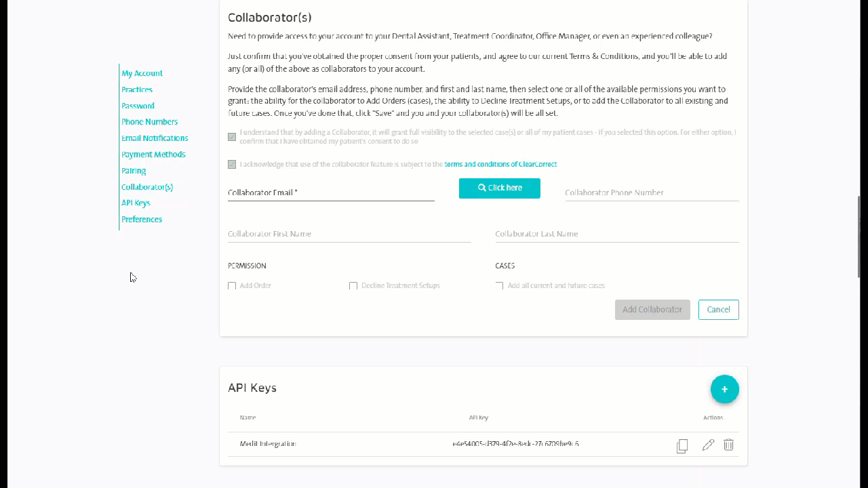Click the API Keys section heading
This screenshot has width=868, height=488.
[x=252, y=388]
